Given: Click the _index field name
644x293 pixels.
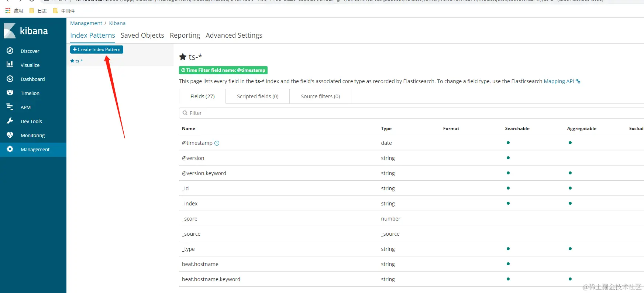Looking at the screenshot, I should pos(190,204).
